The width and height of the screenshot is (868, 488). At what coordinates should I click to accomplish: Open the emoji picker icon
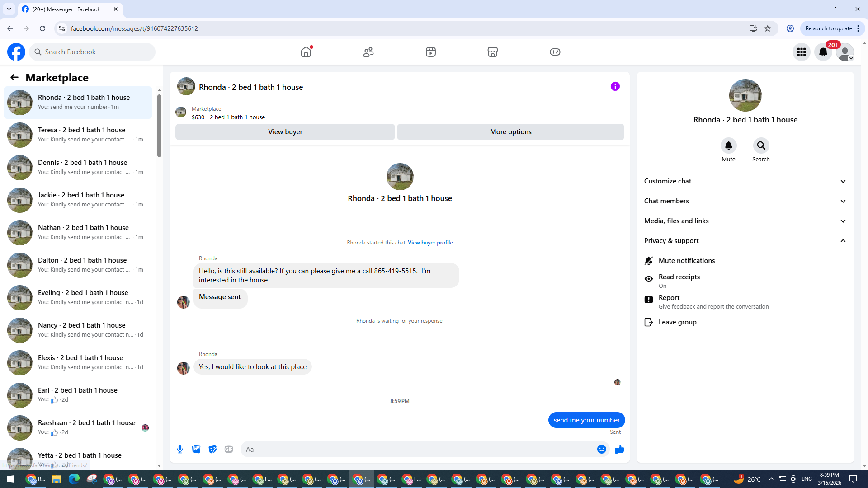pos(602,449)
